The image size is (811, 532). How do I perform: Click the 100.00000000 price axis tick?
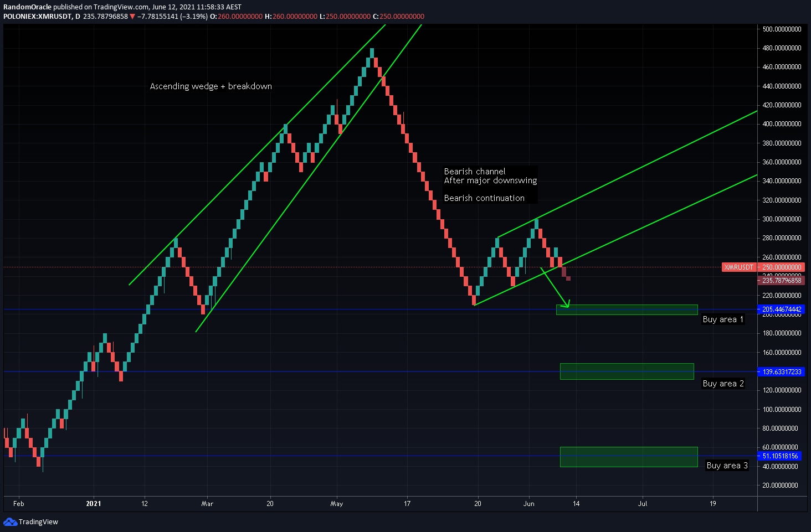pos(782,410)
